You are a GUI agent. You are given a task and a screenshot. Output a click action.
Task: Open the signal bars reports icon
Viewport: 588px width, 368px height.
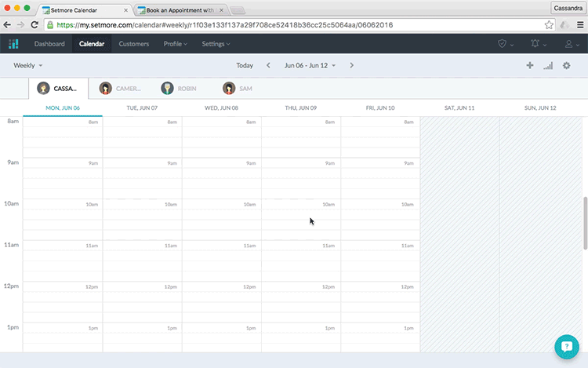(x=548, y=66)
